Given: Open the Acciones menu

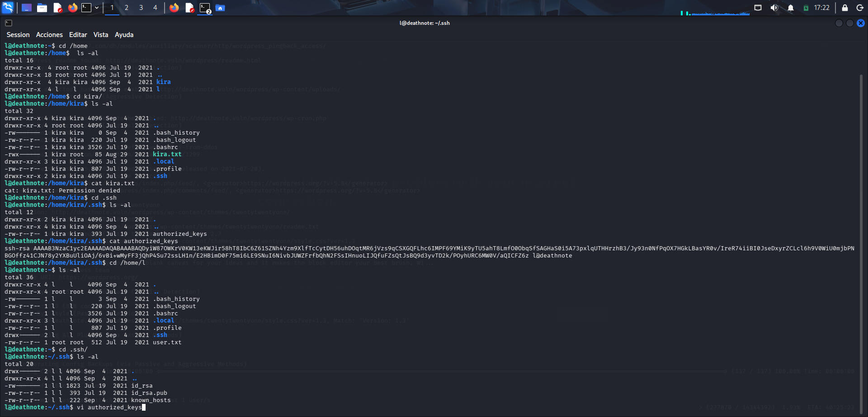Looking at the screenshot, I should (x=49, y=34).
